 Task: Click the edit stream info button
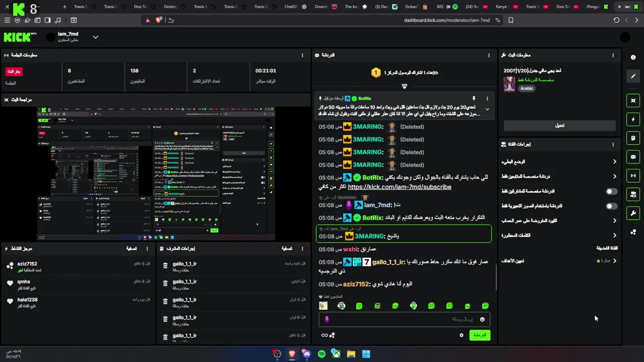(x=559, y=125)
